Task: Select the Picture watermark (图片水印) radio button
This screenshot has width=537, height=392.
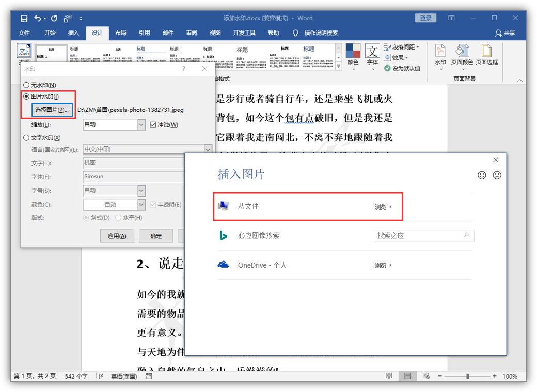Action: 26,96
